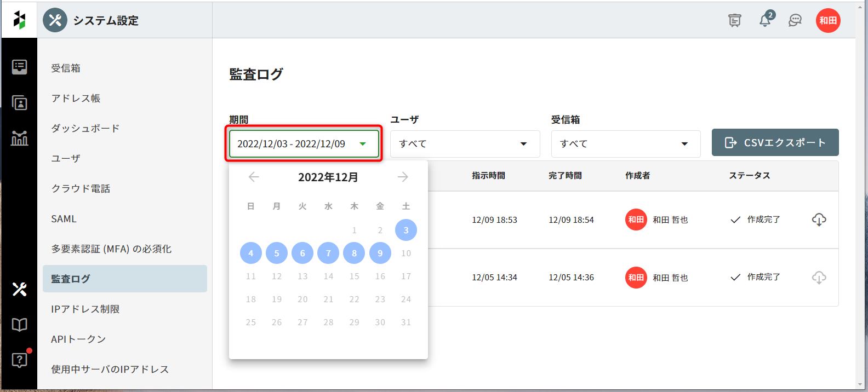Go to SAML settings page
Viewport: 868px width, 392px height.
pos(64,218)
